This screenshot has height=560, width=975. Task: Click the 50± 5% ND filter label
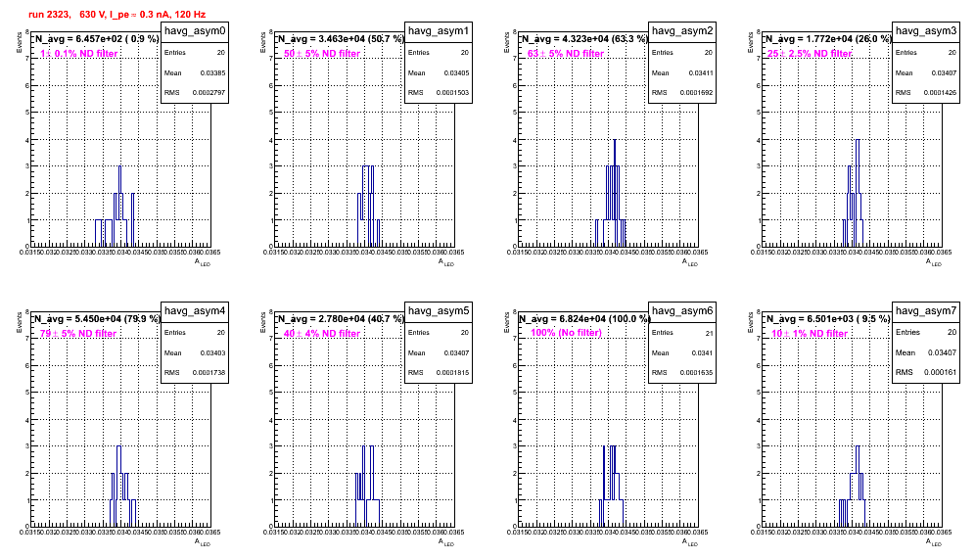pos(322,54)
